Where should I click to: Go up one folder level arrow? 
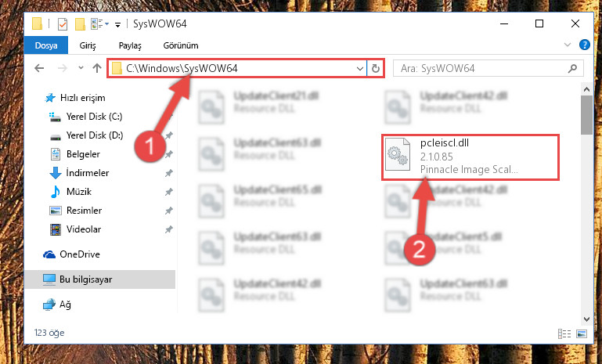pos(97,68)
